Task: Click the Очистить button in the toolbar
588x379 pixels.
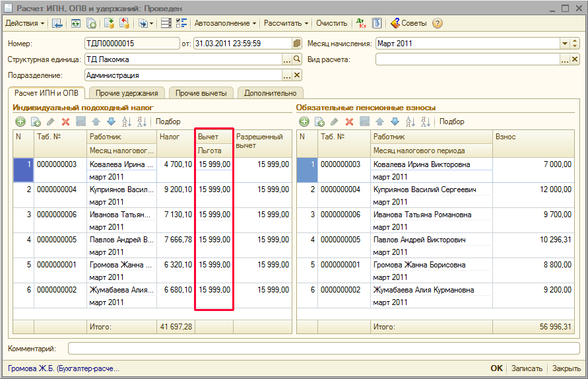Action: pyautogui.click(x=331, y=23)
